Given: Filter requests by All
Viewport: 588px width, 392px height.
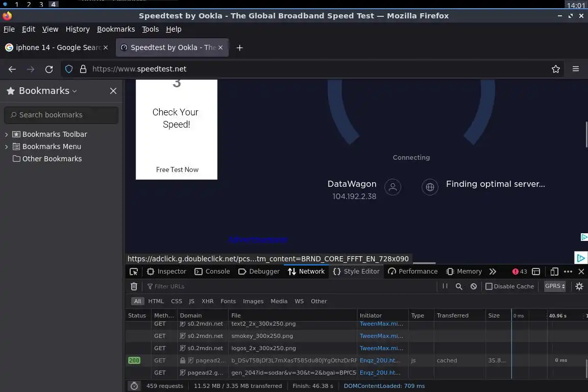Looking at the screenshot, I should tap(138, 301).
